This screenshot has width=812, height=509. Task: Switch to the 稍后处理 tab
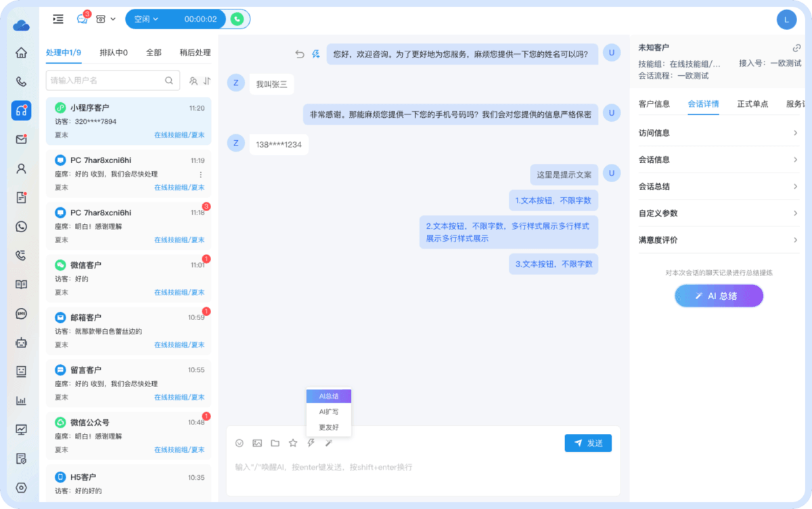(x=195, y=52)
